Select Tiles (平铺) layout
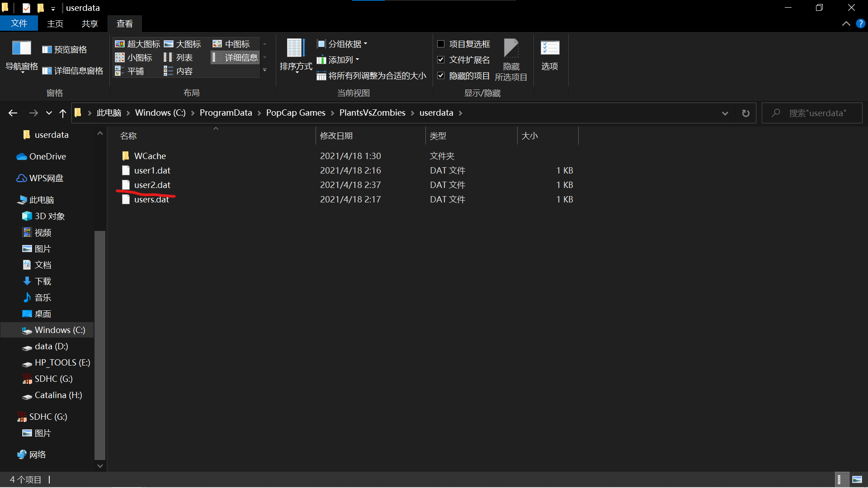Screen dimensions: 868x488 coord(129,71)
